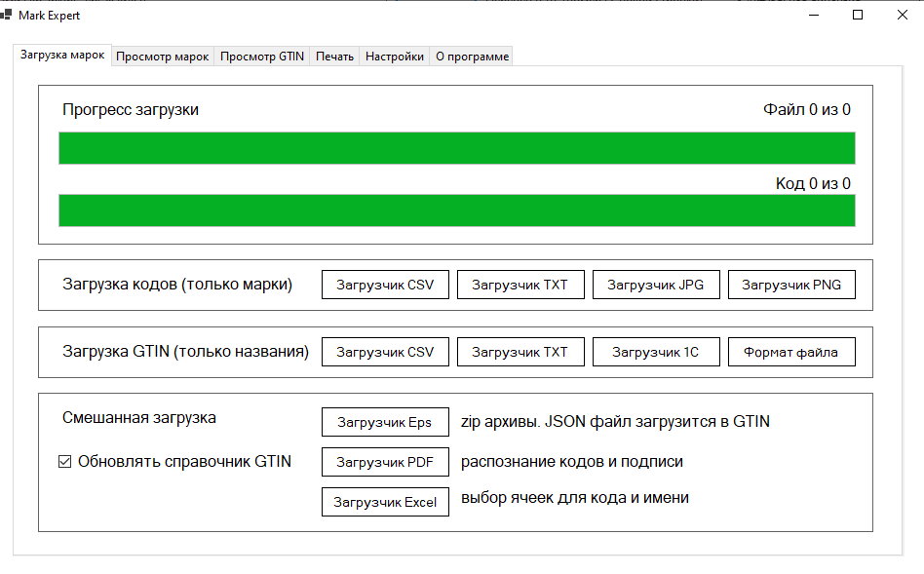Toggle the Обновлять справочник GTIN checkbox
924x574 pixels.
[x=65, y=462]
